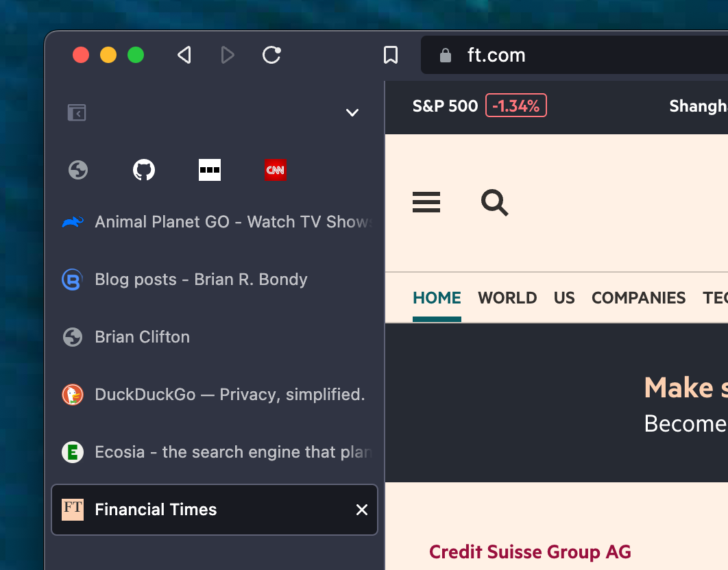Screen dimensions: 728x570
Task: Click the bookmark icon in toolbar
Action: coord(391,55)
